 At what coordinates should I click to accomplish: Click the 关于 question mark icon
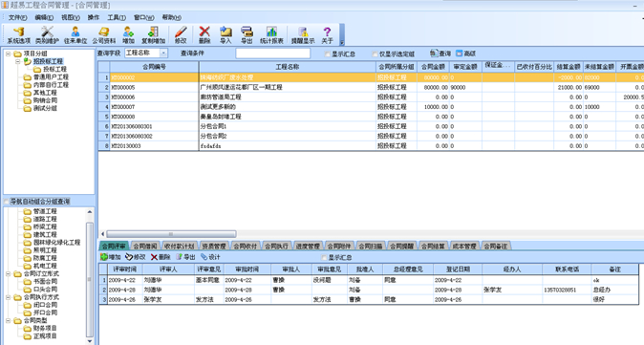(x=327, y=35)
